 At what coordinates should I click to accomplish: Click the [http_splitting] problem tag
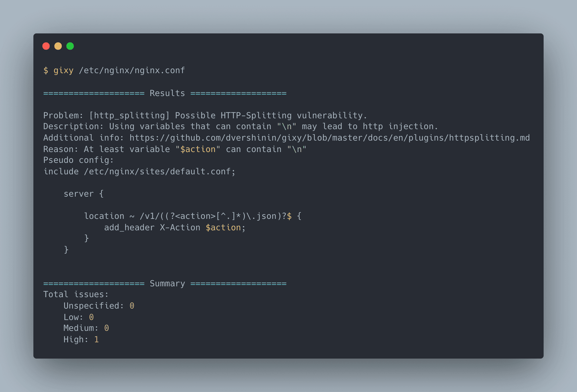pos(129,115)
